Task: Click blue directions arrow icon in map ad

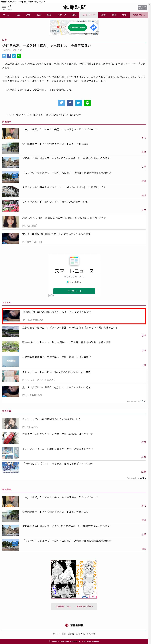Action: pos(93,28)
